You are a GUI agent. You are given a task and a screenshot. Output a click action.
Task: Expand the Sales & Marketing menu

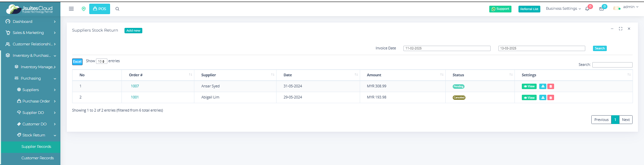click(31, 33)
